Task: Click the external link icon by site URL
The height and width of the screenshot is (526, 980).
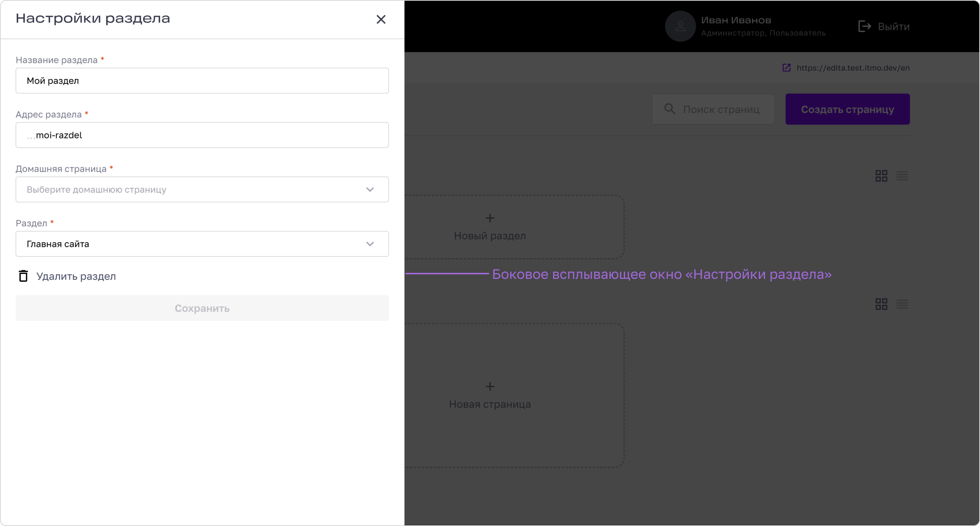Action: point(786,68)
